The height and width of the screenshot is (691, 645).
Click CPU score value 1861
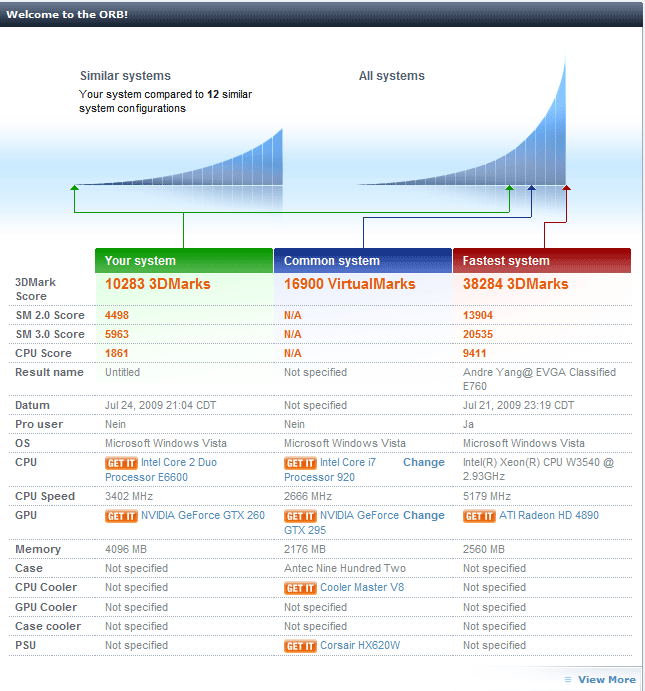(x=116, y=353)
